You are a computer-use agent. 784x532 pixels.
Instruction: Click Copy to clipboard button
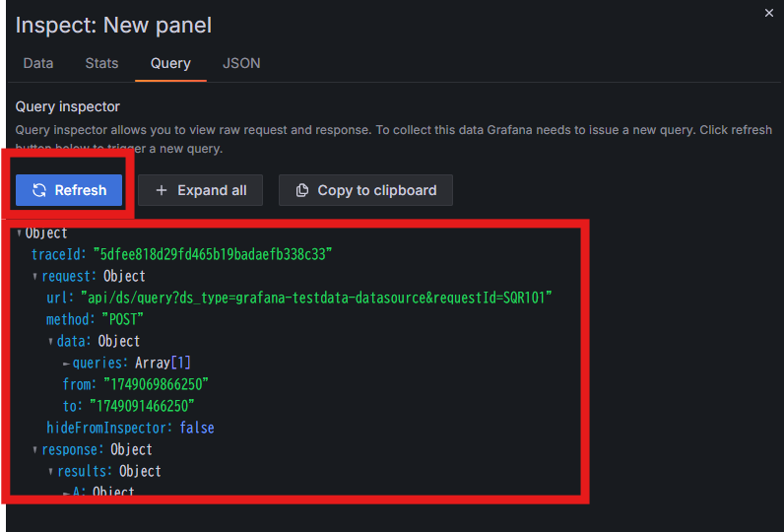pyautogui.click(x=365, y=190)
